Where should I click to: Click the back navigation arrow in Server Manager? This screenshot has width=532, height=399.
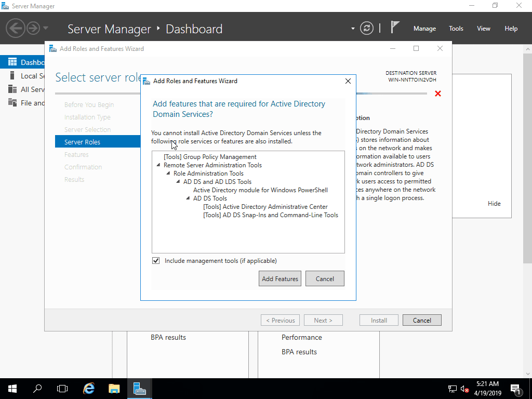coord(15,28)
